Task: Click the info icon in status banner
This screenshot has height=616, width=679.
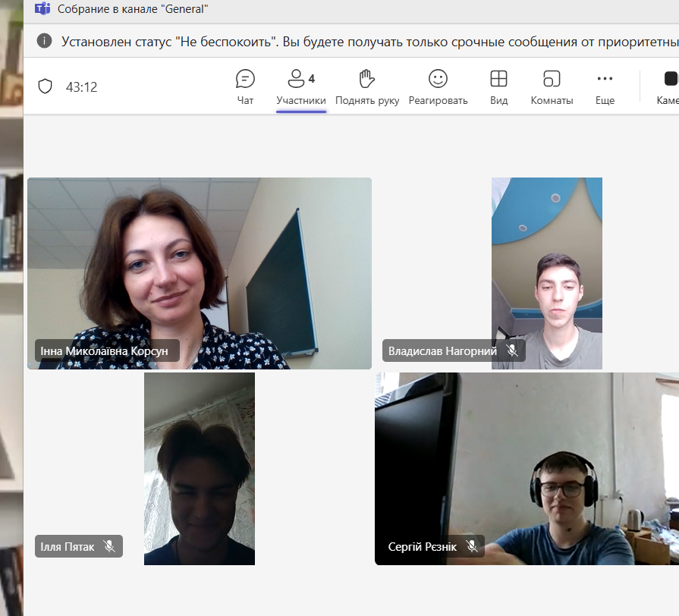Action: [44, 41]
